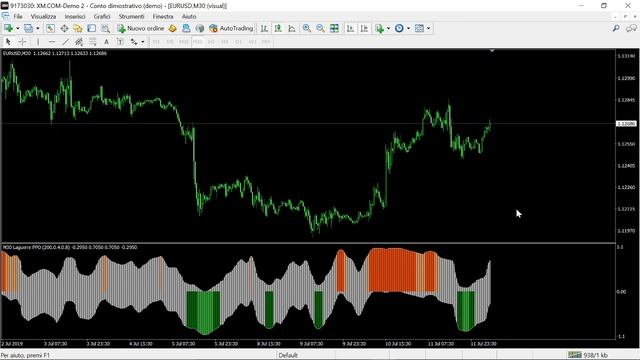
Task: Open the Aiuto menu
Action: (x=189, y=16)
